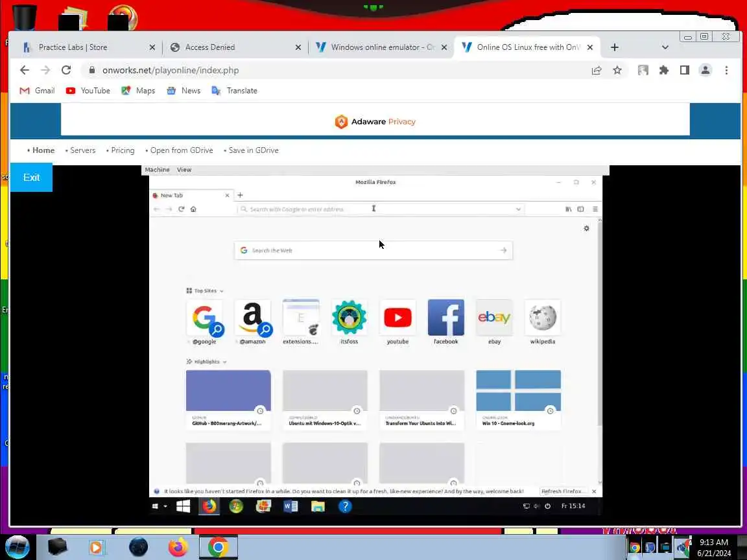Open Chrome extensions puzzle icon
The height and width of the screenshot is (560, 747).
click(663, 71)
